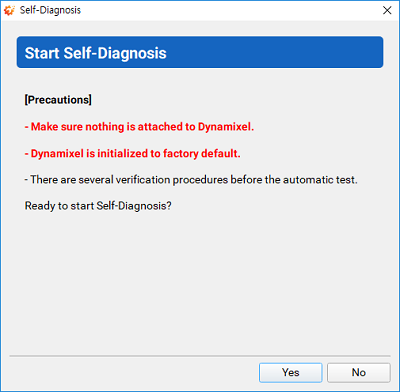Close the Self-Diagnosis dialog window
Viewport: 400px width, 392px height.
(387, 10)
